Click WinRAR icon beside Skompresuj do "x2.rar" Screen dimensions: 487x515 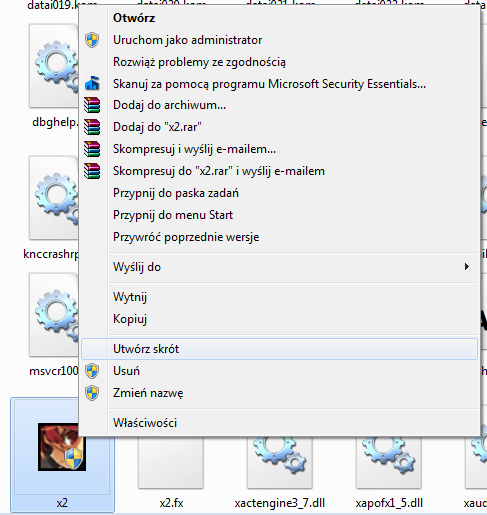click(92, 171)
